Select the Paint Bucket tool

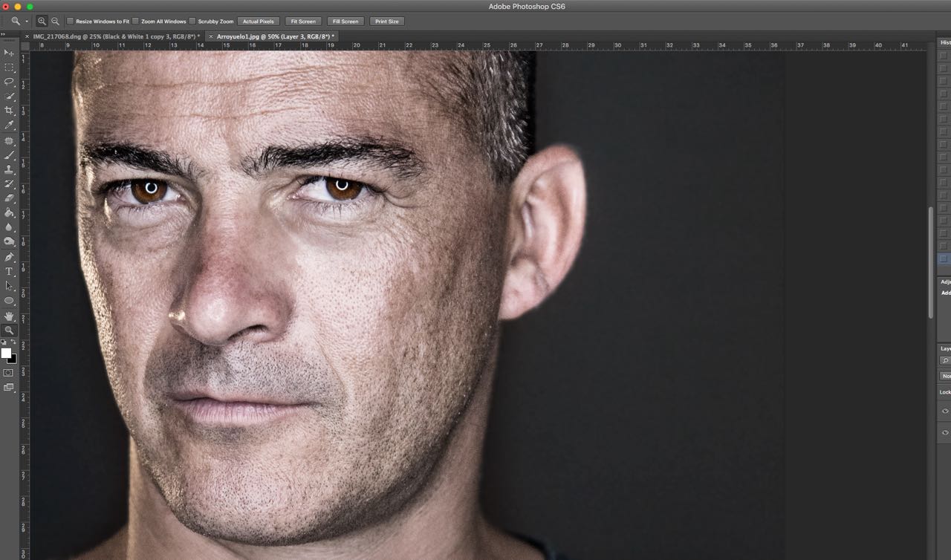tap(9, 213)
